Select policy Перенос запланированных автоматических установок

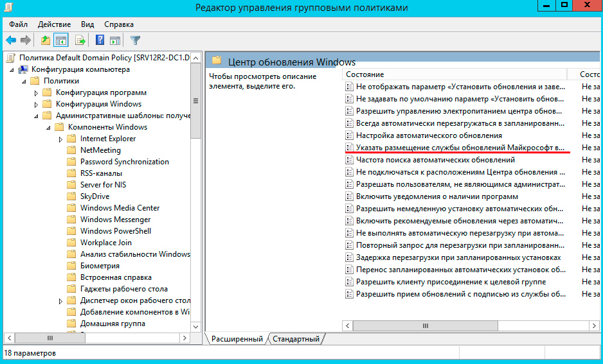461,270
